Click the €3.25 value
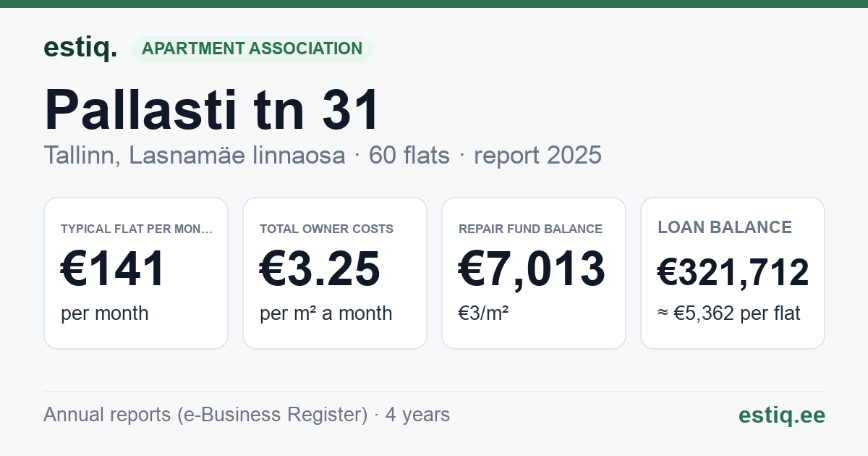This screenshot has height=456, width=868. click(320, 269)
